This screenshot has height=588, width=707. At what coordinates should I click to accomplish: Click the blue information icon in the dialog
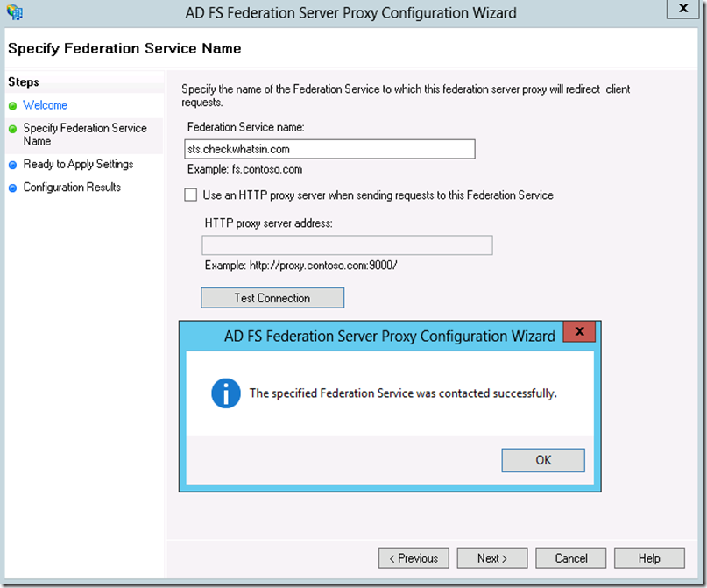pyautogui.click(x=225, y=393)
